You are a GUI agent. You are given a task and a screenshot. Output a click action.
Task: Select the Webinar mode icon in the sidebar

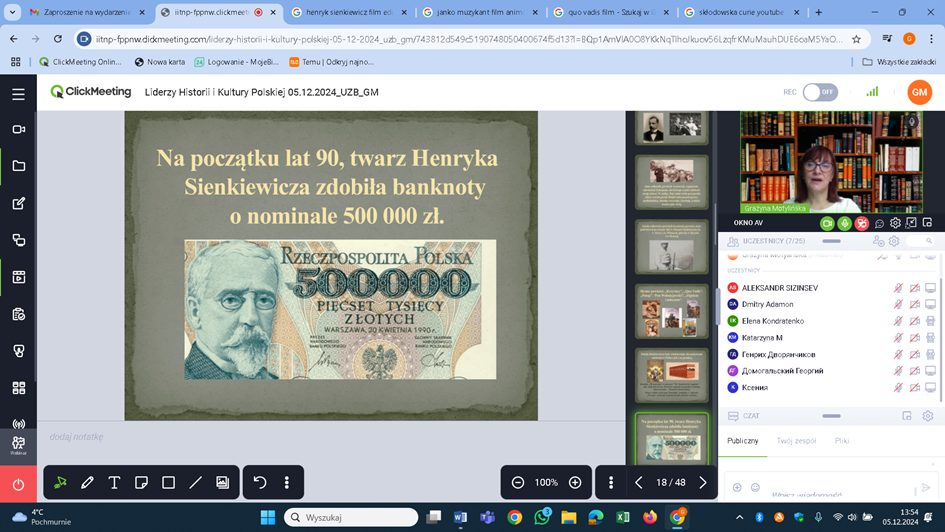tap(18, 446)
